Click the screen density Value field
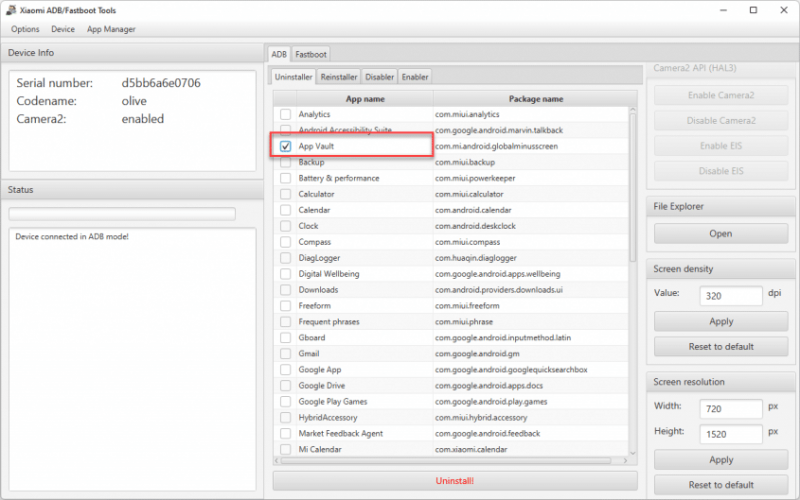 pos(731,296)
